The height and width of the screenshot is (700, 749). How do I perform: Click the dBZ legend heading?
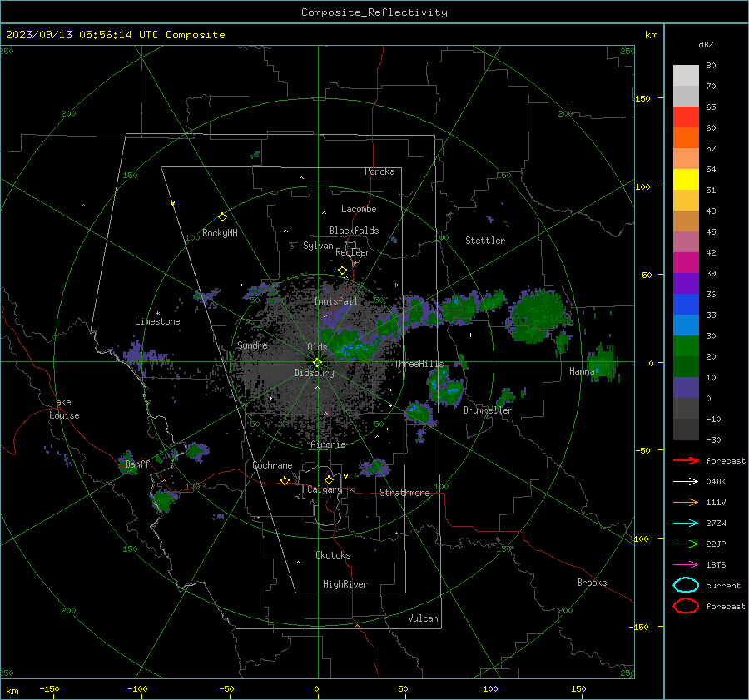(706, 45)
